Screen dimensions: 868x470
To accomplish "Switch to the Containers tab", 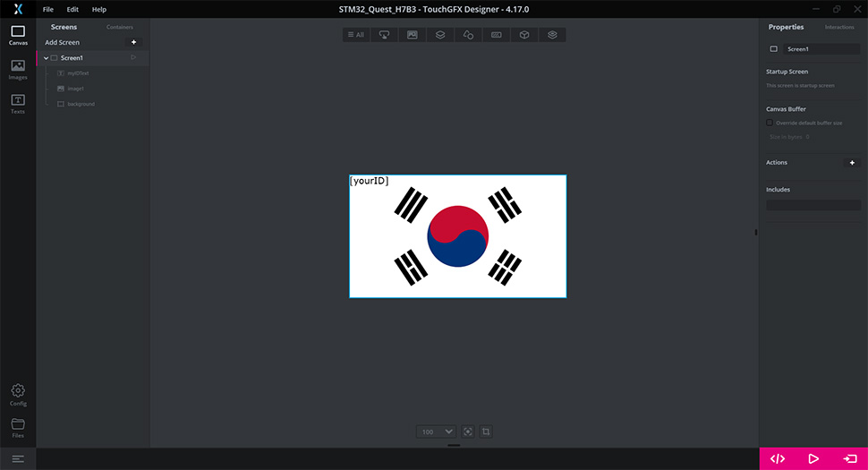I will click(120, 27).
